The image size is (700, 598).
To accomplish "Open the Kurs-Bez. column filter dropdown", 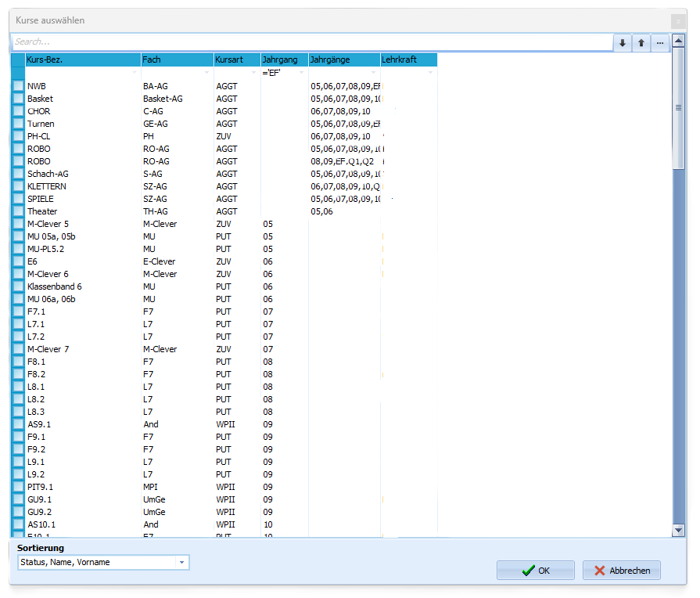I will point(134,73).
